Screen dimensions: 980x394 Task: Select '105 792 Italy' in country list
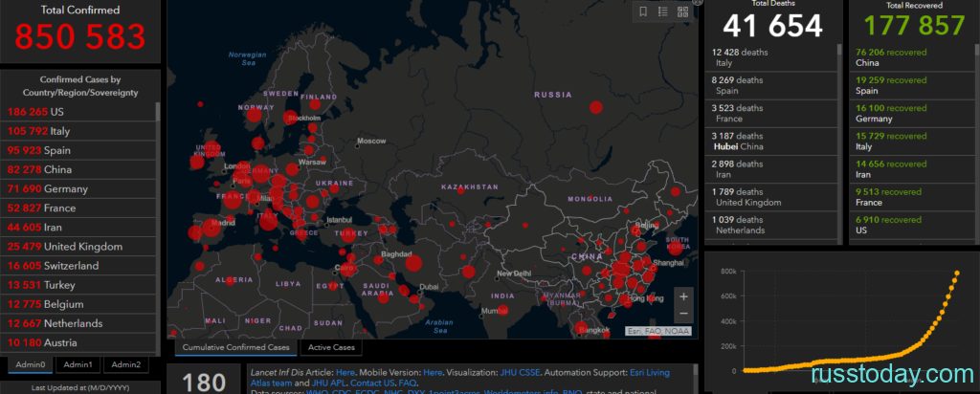point(78,131)
